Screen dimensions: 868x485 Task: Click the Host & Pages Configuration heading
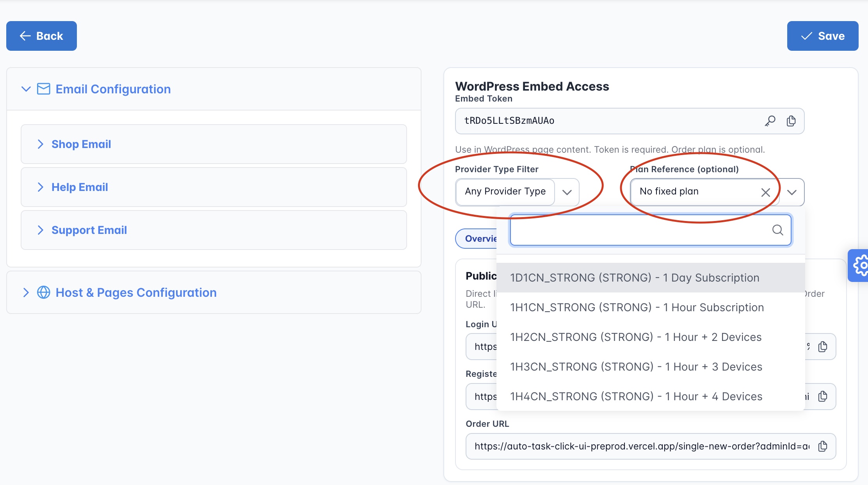pos(136,292)
